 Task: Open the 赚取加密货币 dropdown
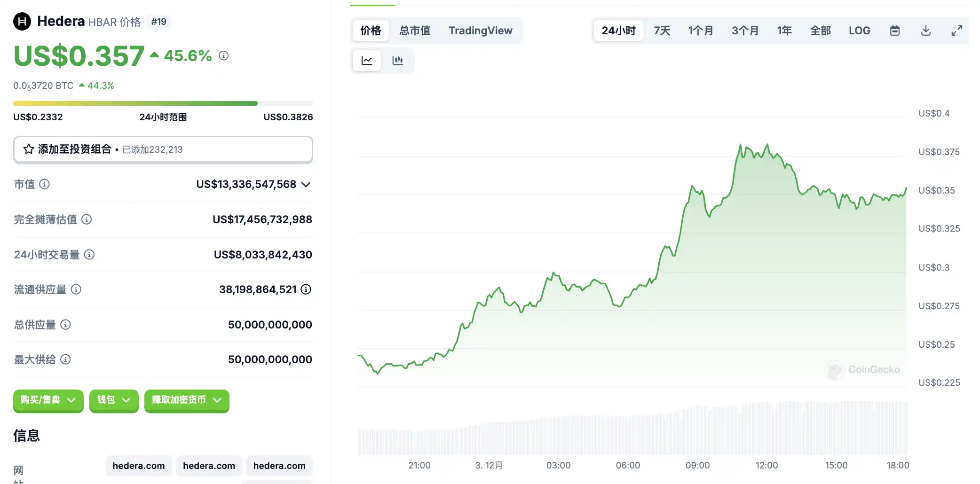point(187,400)
